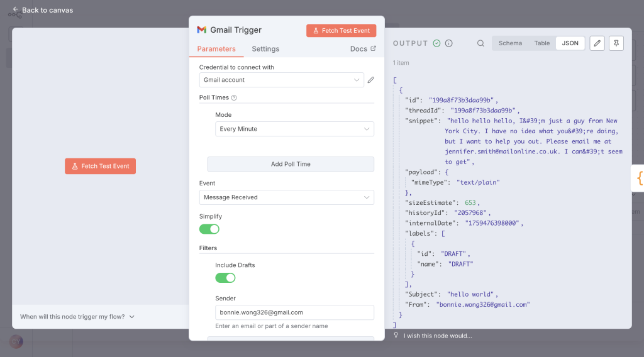This screenshot has height=357, width=644.
Task: Expand 'When will this node trigger my flow?'
Action: tap(77, 317)
